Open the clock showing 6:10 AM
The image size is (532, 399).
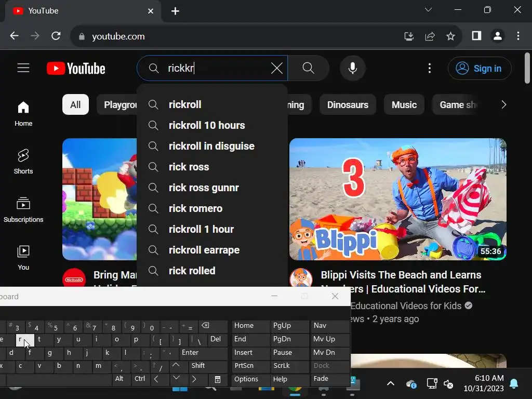coord(484,383)
